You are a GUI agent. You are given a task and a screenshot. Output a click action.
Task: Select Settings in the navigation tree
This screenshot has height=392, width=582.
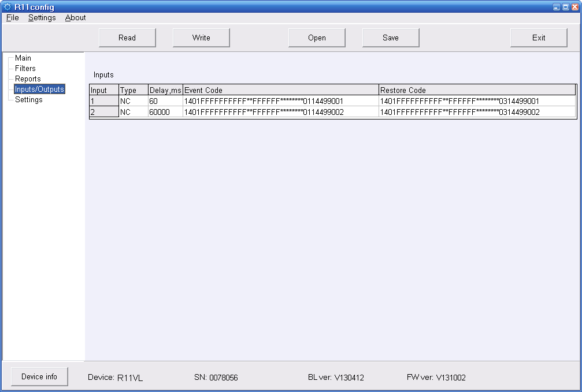click(x=29, y=100)
